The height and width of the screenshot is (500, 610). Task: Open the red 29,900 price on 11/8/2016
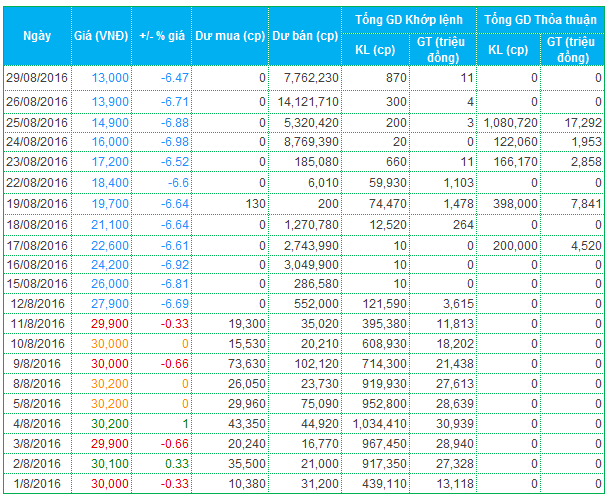tap(109, 326)
